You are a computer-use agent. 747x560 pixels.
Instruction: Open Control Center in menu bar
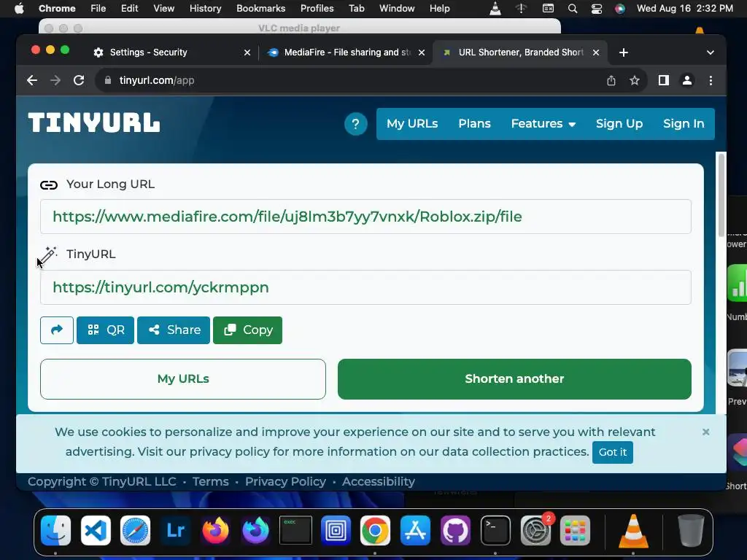tap(597, 9)
